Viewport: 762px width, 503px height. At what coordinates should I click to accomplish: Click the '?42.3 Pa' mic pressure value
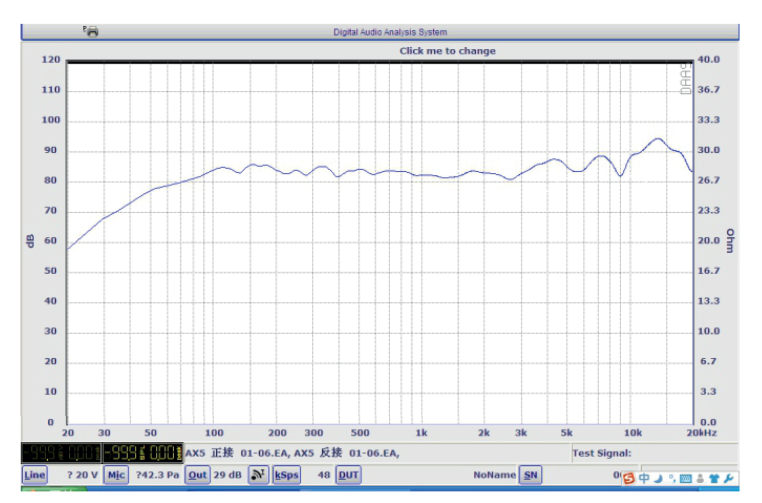pos(157,475)
